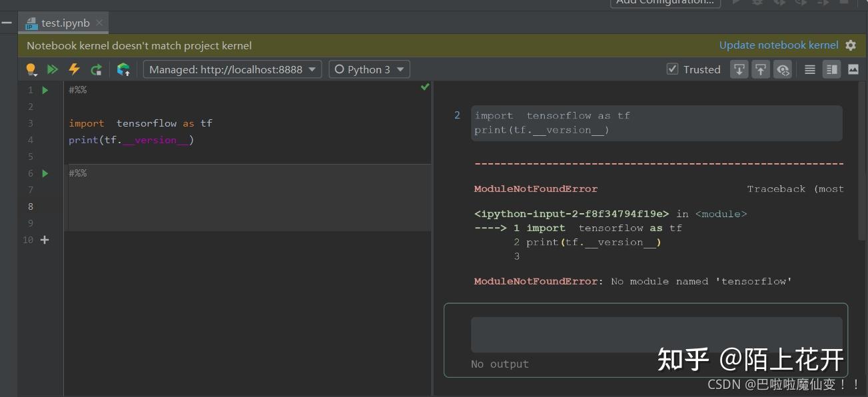Switch to split editor-and-preview layout icon
Image resolution: width=868 pixels, height=397 pixels.
click(831, 69)
